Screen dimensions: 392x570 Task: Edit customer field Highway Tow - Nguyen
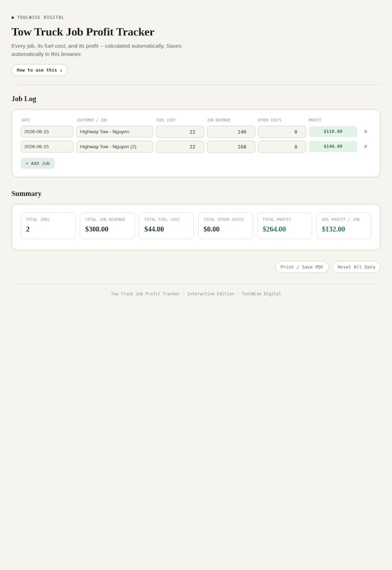[x=115, y=131]
